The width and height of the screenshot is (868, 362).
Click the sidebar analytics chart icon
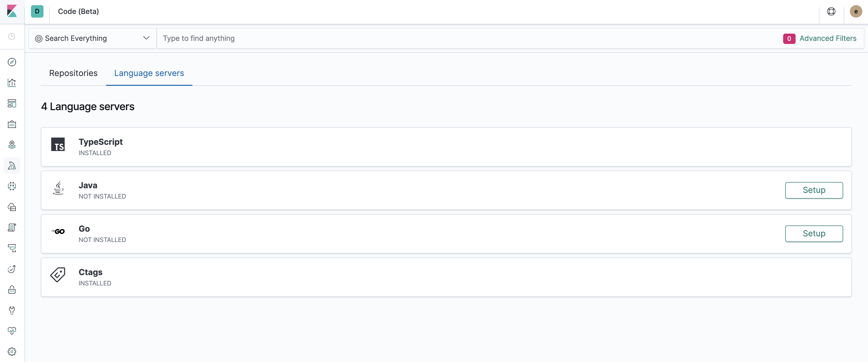pyautogui.click(x=12, y=82)
